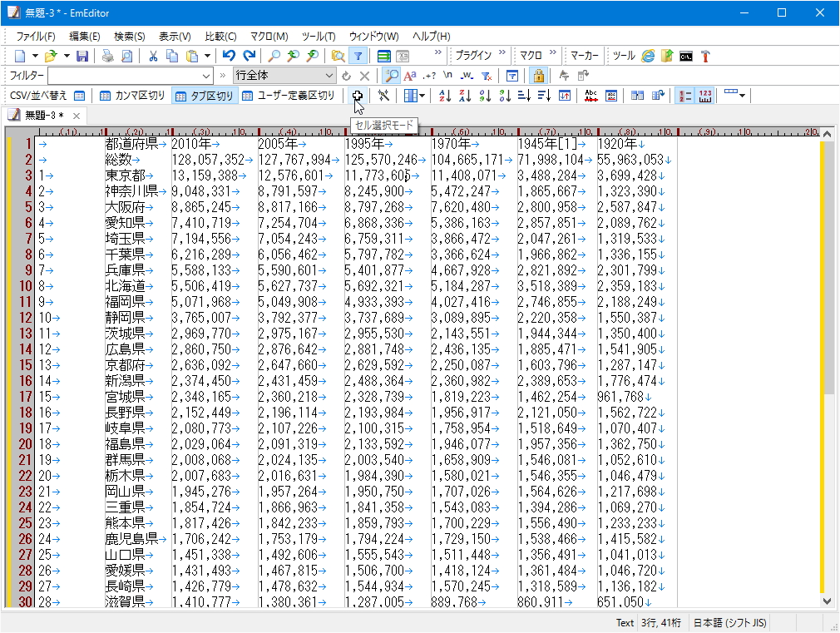
Task: Toggle incremental search magnifier in filter bar
Action: tap(392, 76)
